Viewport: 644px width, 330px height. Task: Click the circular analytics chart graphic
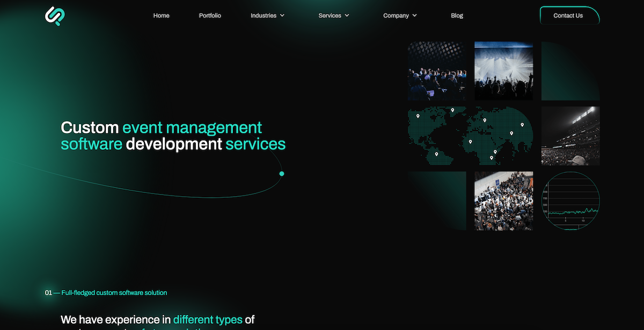coord(570,201)
